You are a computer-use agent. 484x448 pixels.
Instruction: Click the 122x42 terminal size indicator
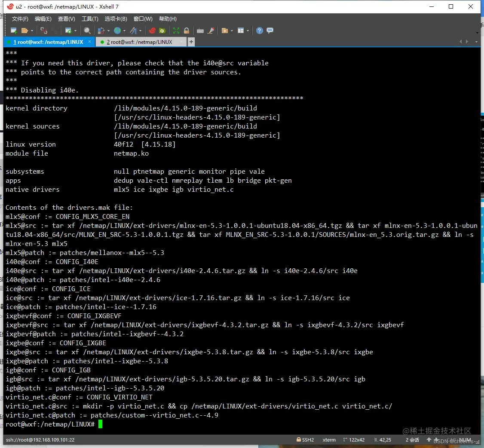tap(354, 440)
